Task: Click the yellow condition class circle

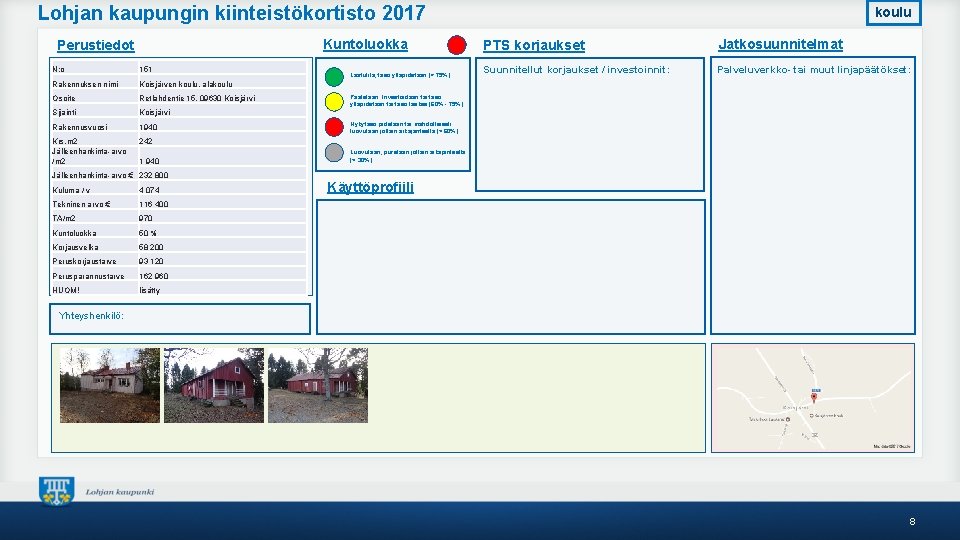Action: click(x=334, y=101)
